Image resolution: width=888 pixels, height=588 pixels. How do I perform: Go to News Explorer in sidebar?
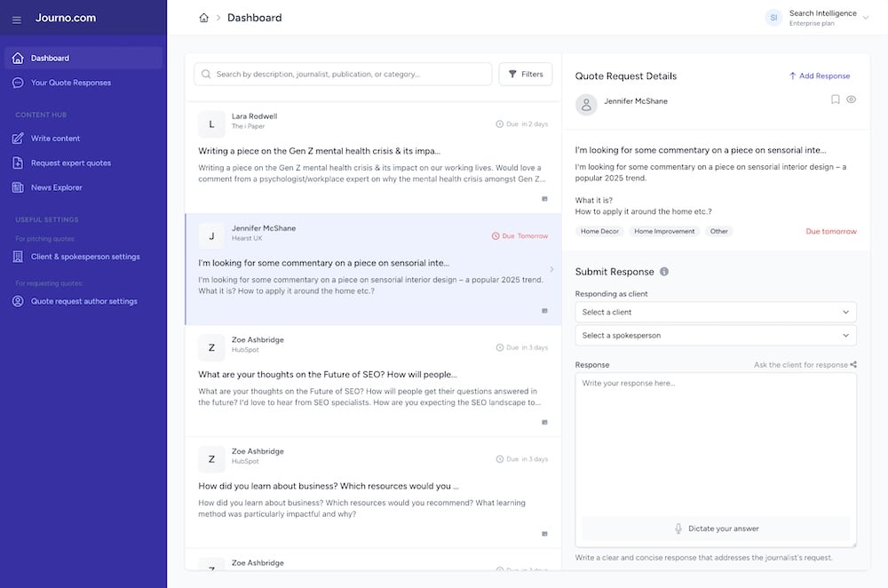57,187
